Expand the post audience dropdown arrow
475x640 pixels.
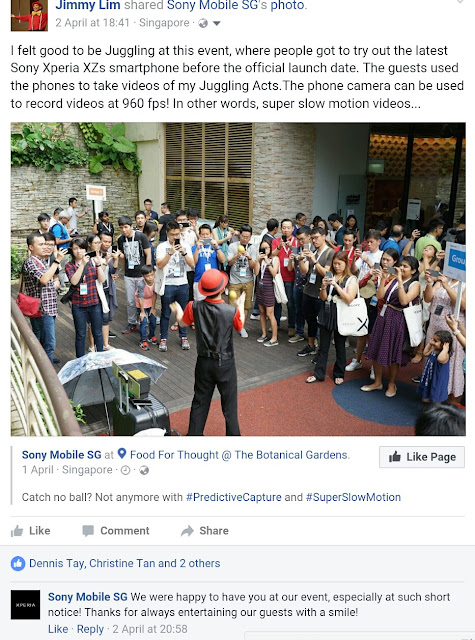point(217,24)
